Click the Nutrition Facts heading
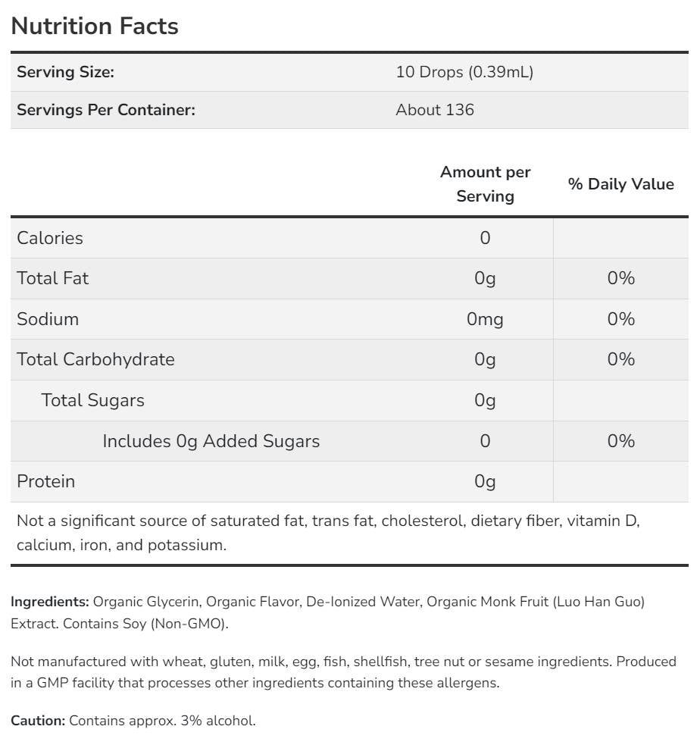 pyautogui.click(x=95, y=26)
